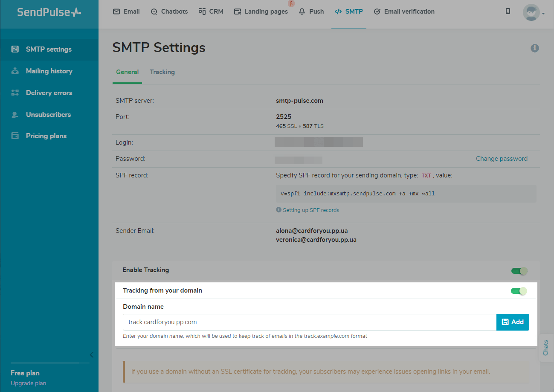Image resolution: width=554 pixels, height=392 pixels.
Task: Open the user avatar account menu
Action: click(534, 13)
